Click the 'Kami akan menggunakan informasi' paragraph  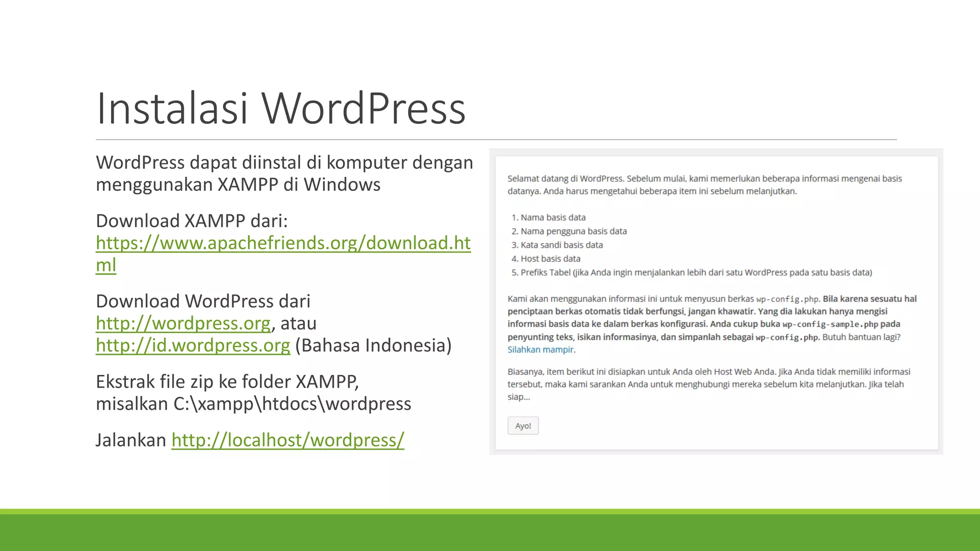pos(712,324)
